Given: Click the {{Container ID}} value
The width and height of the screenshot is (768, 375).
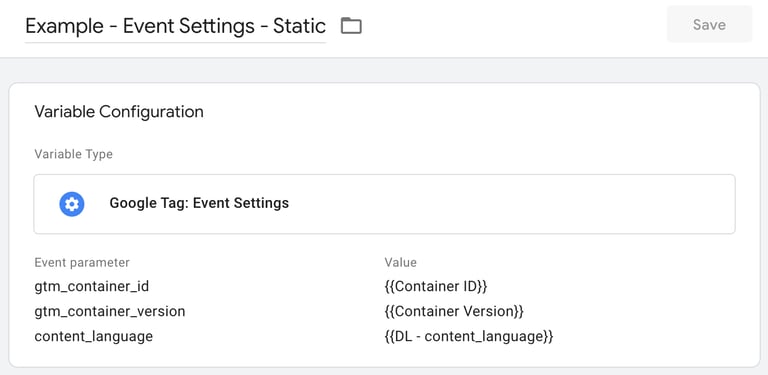Looking at the screenshot, I should [436, 286].
